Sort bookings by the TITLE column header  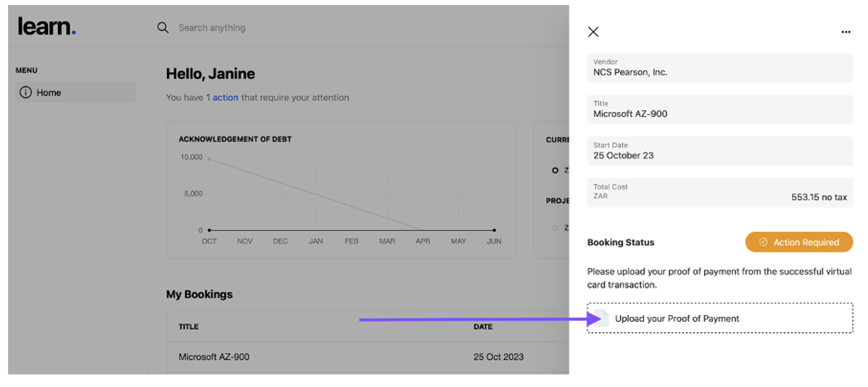(x=188, y=327)
